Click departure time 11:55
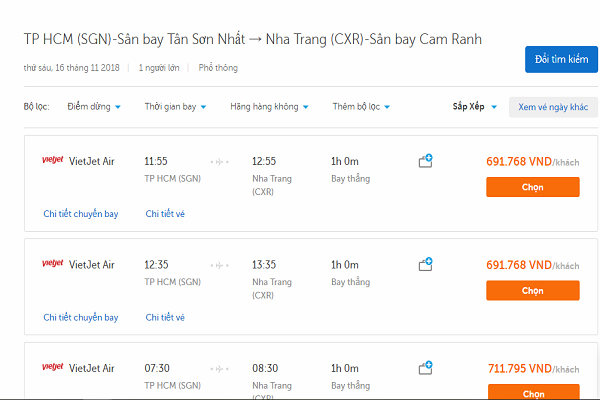 click(156, 161)
